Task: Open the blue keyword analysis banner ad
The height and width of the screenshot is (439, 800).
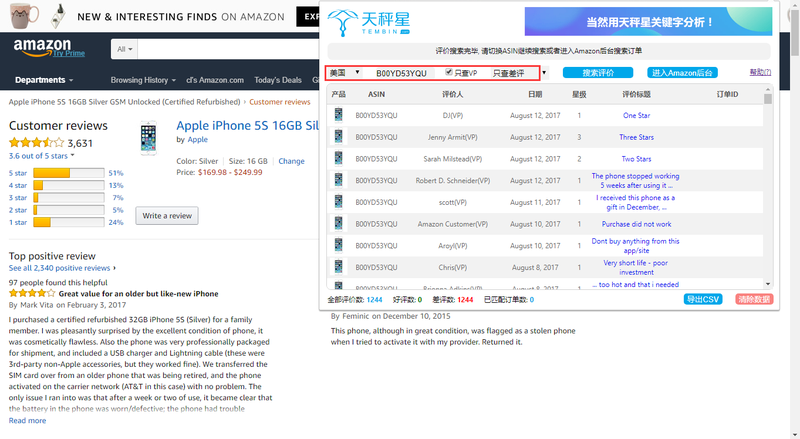Action: (648, 21)
